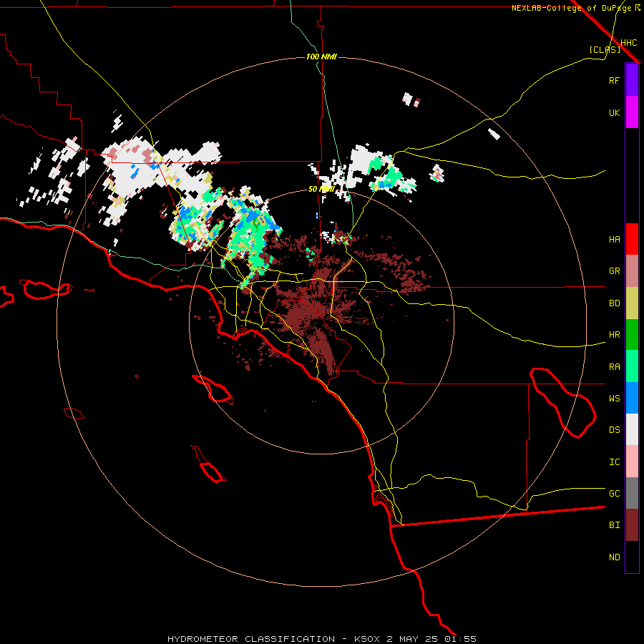Click the 100 NMI range ring label
644x644 pixels.
(321, 57)
